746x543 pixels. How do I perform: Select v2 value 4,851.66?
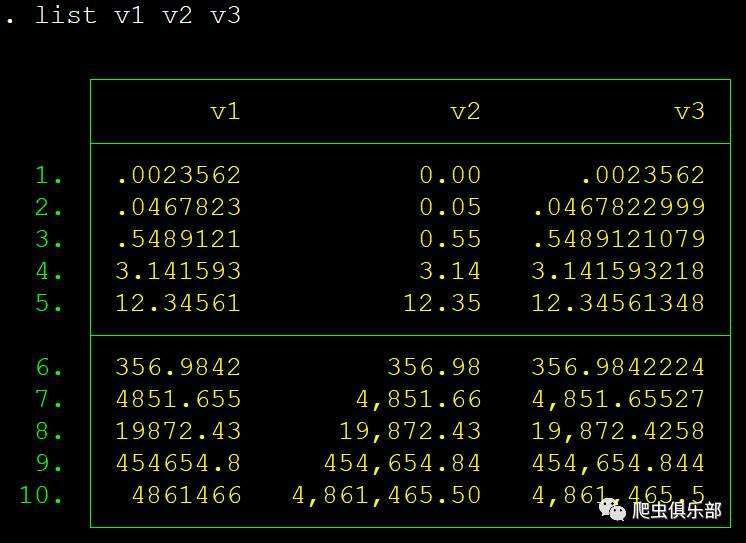coord(418,399)
